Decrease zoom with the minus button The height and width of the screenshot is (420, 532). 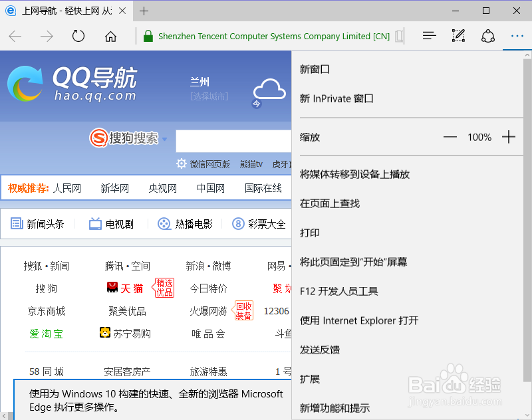450,137
